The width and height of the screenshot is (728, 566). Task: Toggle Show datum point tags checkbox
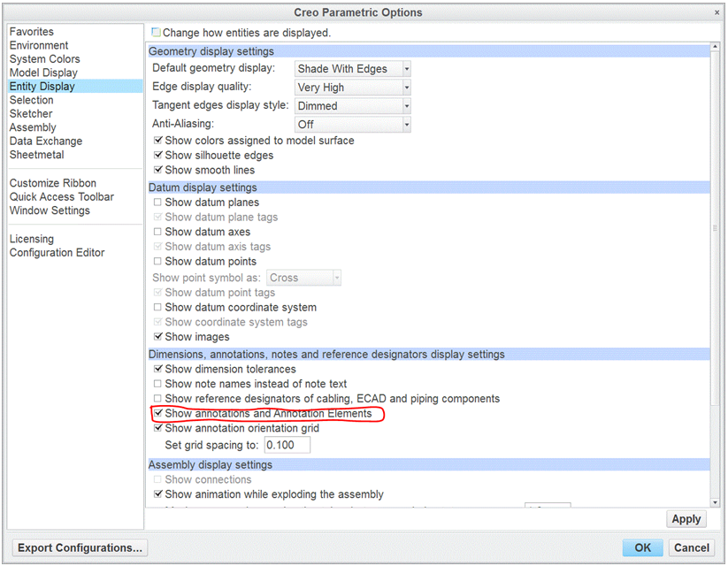tap(157, 293)
